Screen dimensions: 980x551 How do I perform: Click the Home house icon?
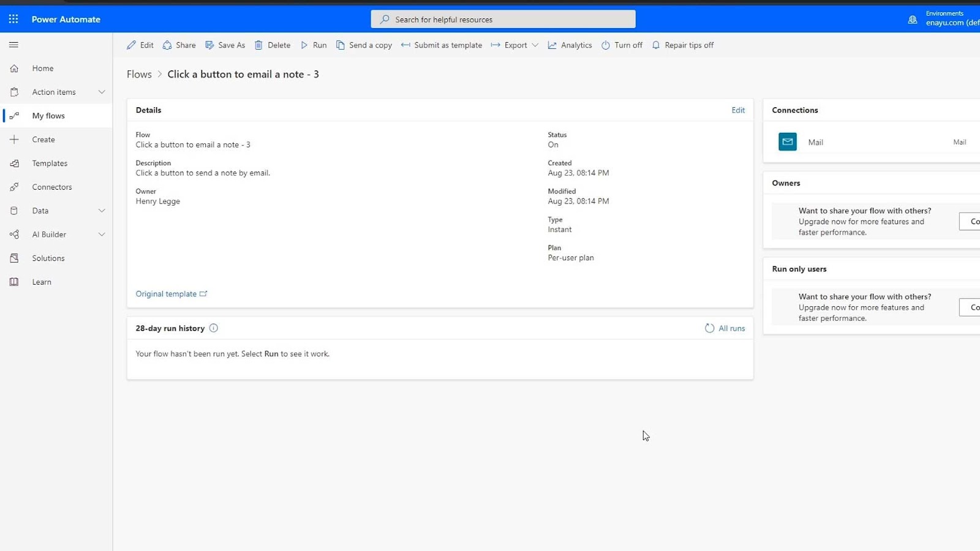[x=14, y=69]
